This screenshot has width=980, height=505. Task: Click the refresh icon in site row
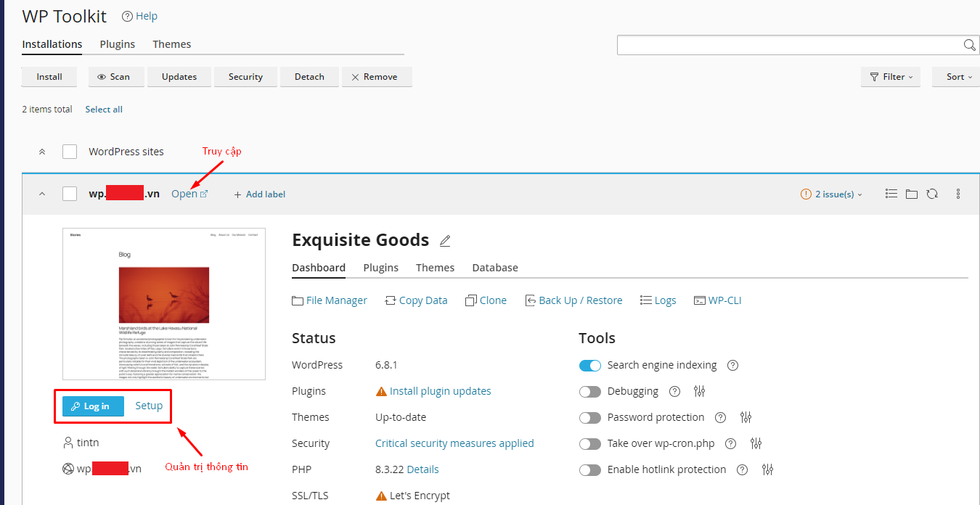[932, 194]
